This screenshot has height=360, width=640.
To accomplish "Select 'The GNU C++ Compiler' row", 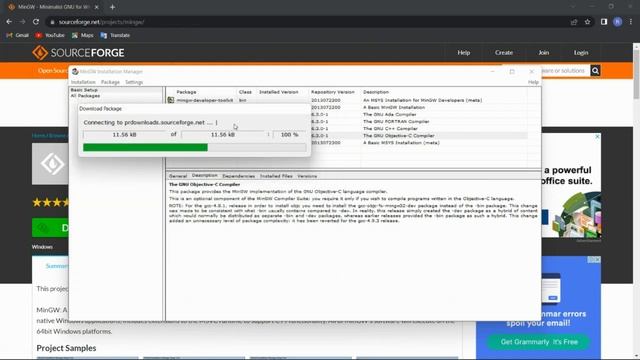I will pos(418,129).
